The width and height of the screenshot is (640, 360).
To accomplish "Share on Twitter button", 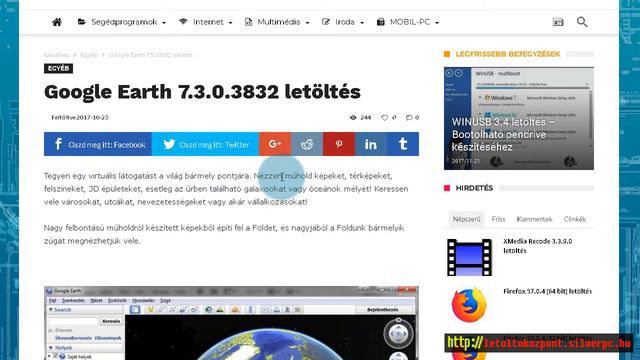I will click(x=205, y=144).
